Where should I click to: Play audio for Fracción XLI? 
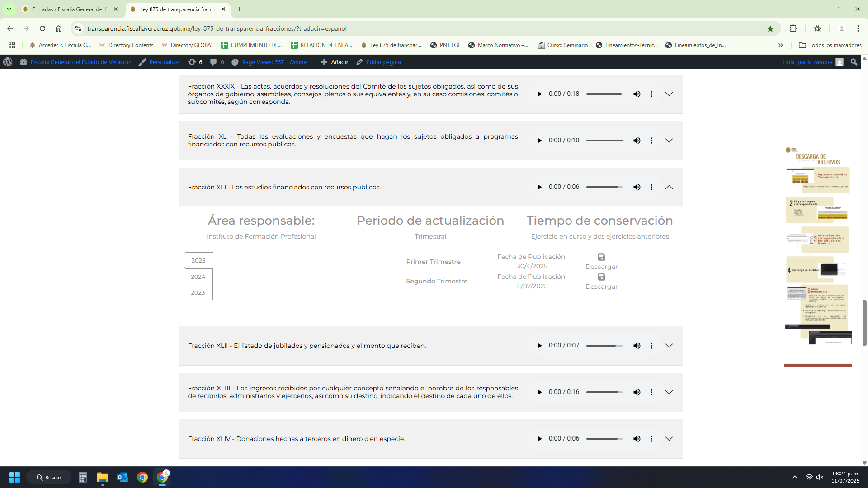[x=539, y=187]
